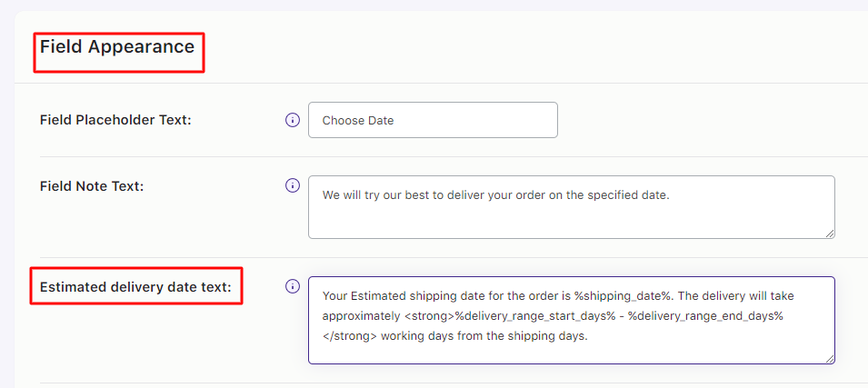Click info icon beside Field Placeholder Text
The height and width of the screenshot is (388, 868).
pos(293,120)
